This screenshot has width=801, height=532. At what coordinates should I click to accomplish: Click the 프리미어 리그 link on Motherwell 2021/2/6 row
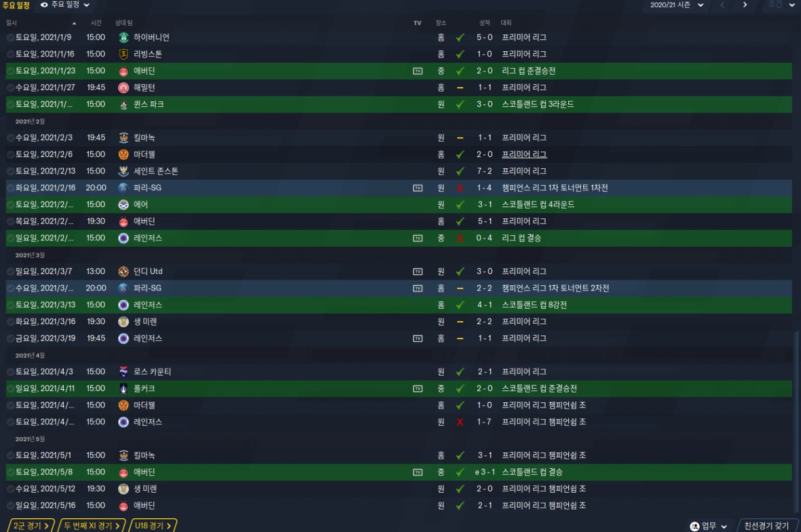click(524, 155)
